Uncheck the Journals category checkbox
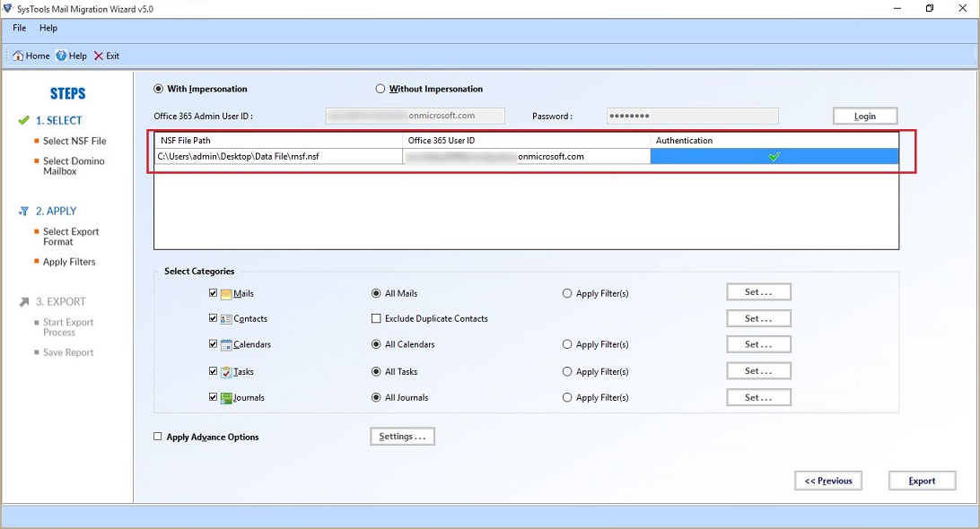The image size is (980, 529). (x=213, y=396)
